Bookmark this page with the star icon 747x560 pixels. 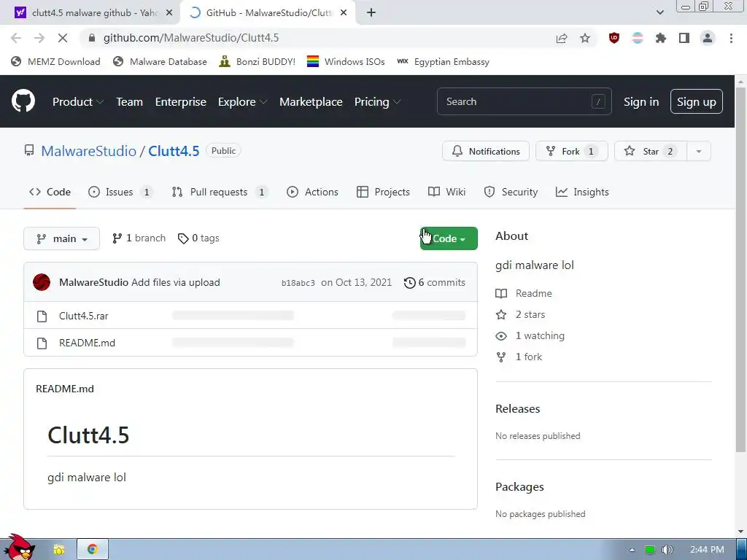pyautogui.click(x=585, y=38)
